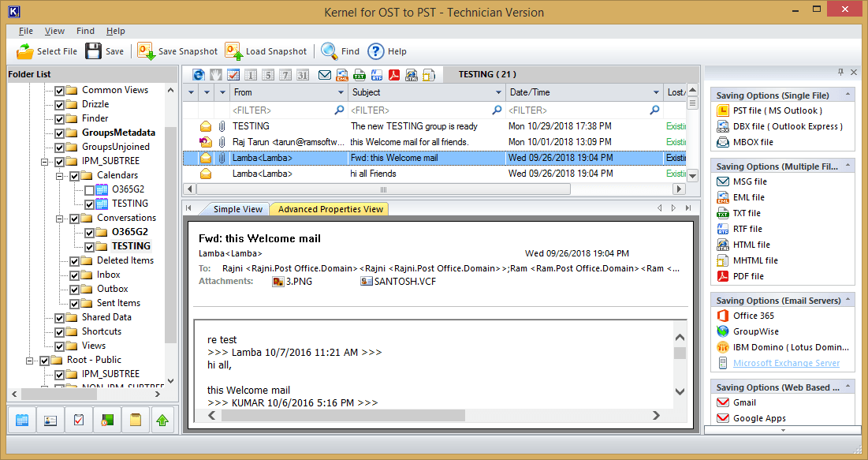The height and width of the screenshot is (460, 868).
Task: Click the Subject filter input field
Action: [427, 110]
